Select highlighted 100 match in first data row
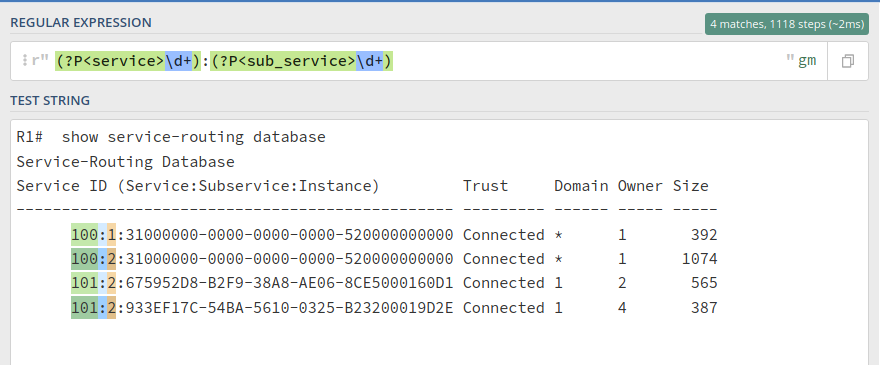 pos(85,235)
